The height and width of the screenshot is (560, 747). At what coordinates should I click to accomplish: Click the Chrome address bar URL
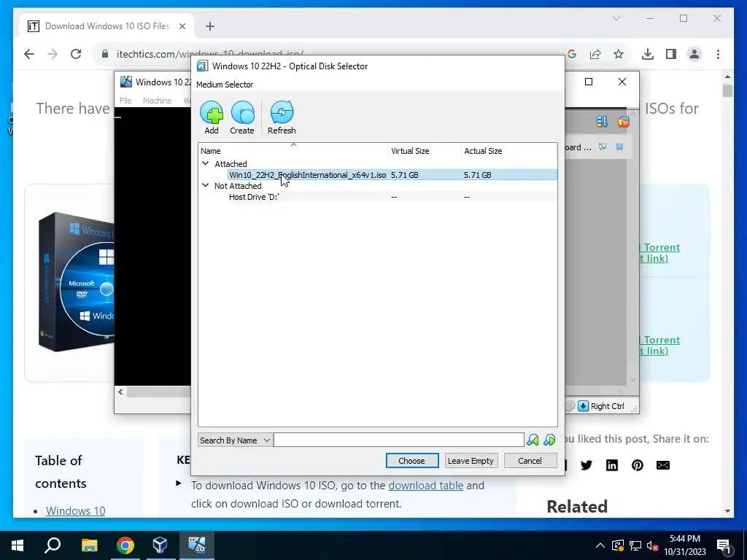tap(209, 54)
